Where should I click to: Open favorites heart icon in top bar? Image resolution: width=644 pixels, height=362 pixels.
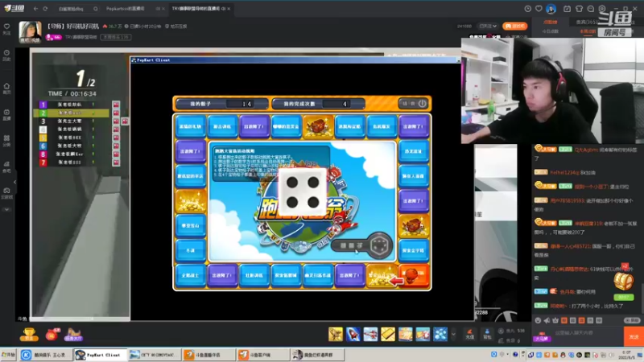[x=539, y=9]
